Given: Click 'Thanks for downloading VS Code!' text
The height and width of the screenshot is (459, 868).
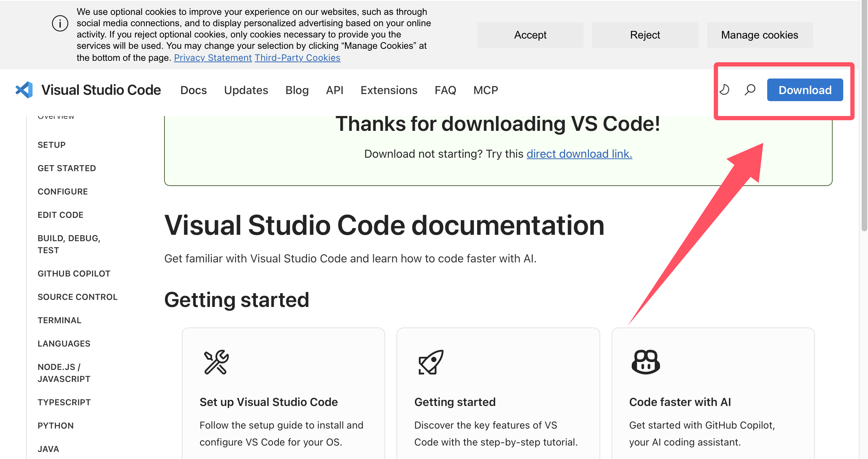Looking at the screenshot, I should pyautogui.click(x=498, y=124).
